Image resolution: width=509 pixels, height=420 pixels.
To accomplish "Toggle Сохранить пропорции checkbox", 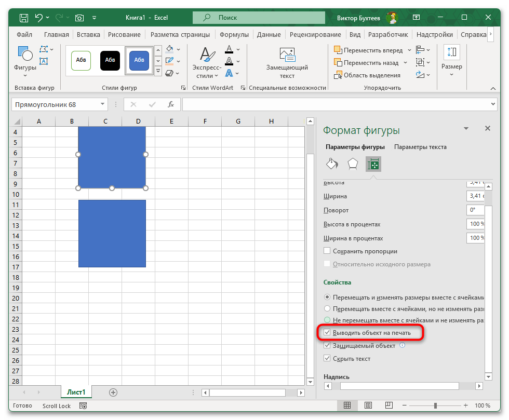I will coord(327,251).
